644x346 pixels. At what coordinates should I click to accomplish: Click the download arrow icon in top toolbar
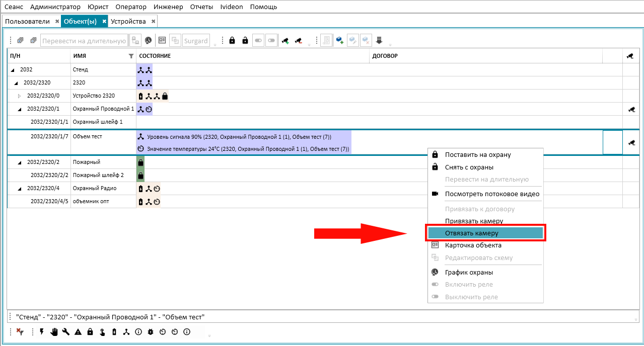point(379,41)
